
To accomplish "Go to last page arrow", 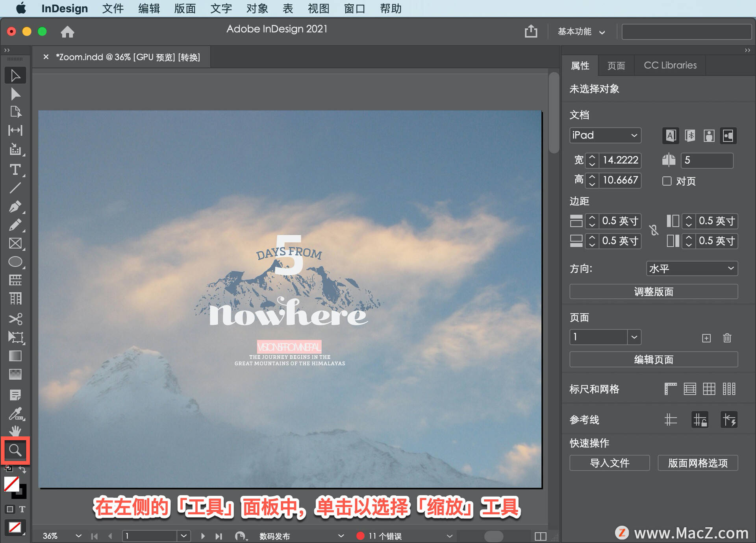I will 219,536.
